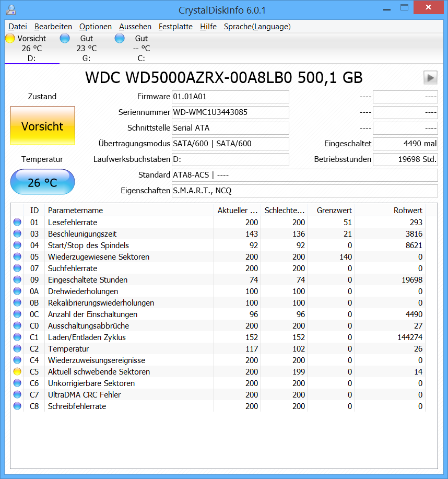Click status dot for UltraDMA CRC Fehler
The image size is (448, 479).
point(17,394)
